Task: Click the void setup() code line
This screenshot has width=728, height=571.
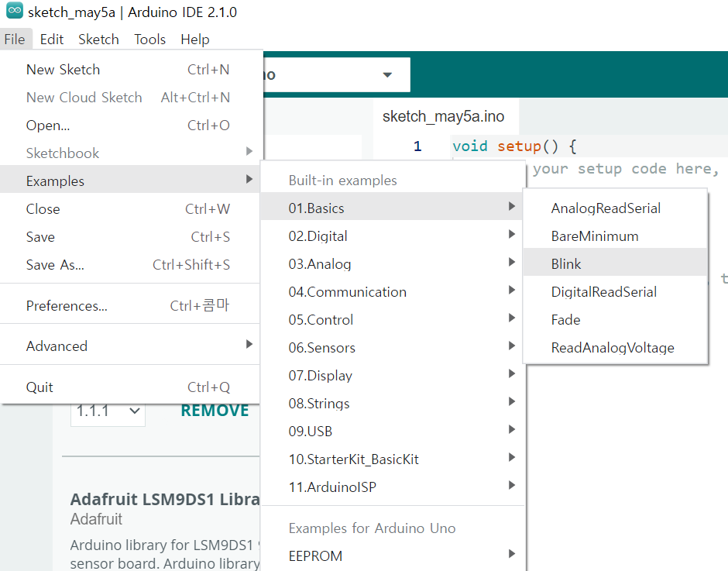Action: (514, 146)
